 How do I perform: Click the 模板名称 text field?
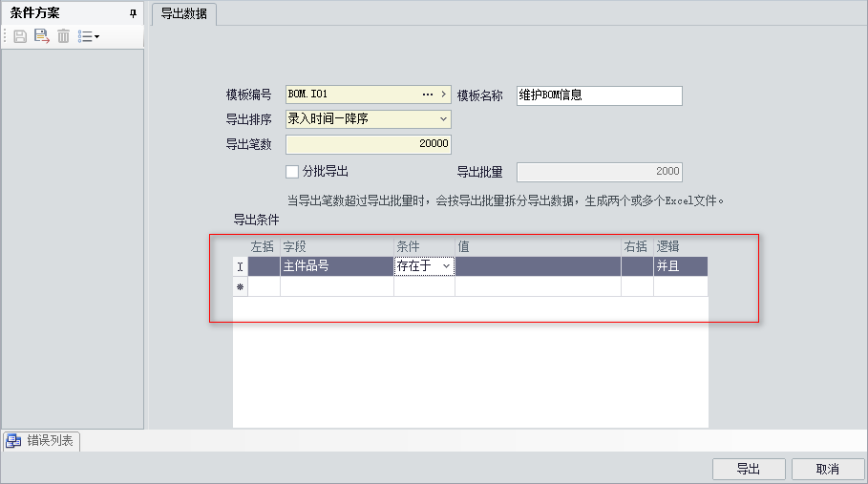pyautogui.click(x=600, y=95)
